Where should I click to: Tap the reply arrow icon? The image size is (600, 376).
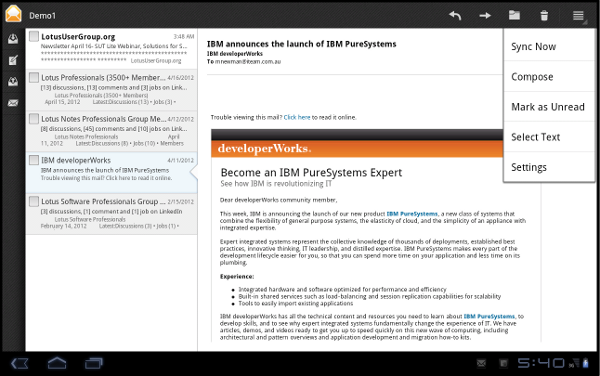point(455,16)
